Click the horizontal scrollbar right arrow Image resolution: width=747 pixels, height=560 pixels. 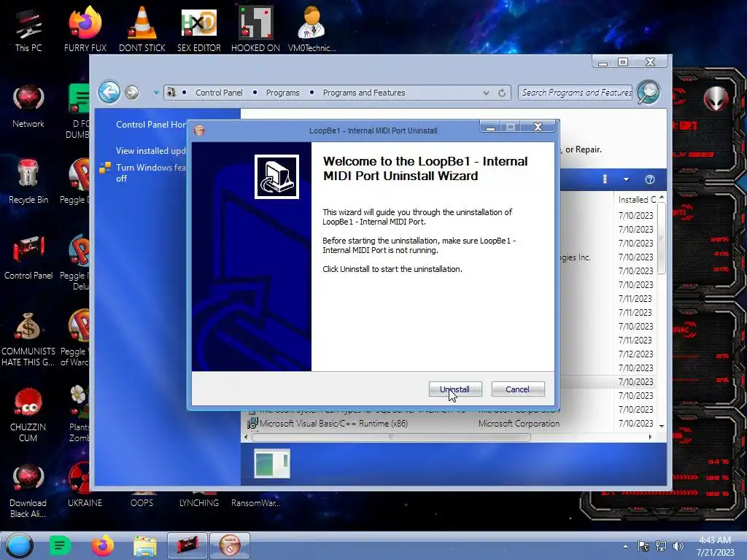coord(650,437)
